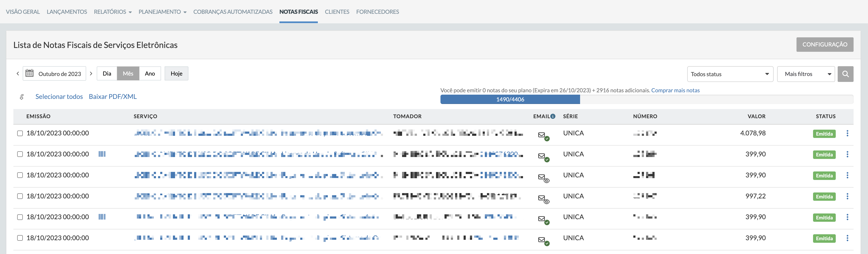Click the 1490/4406 usage progress bar
The width and height of the screenshot is (868, 254).
[510, 99]
